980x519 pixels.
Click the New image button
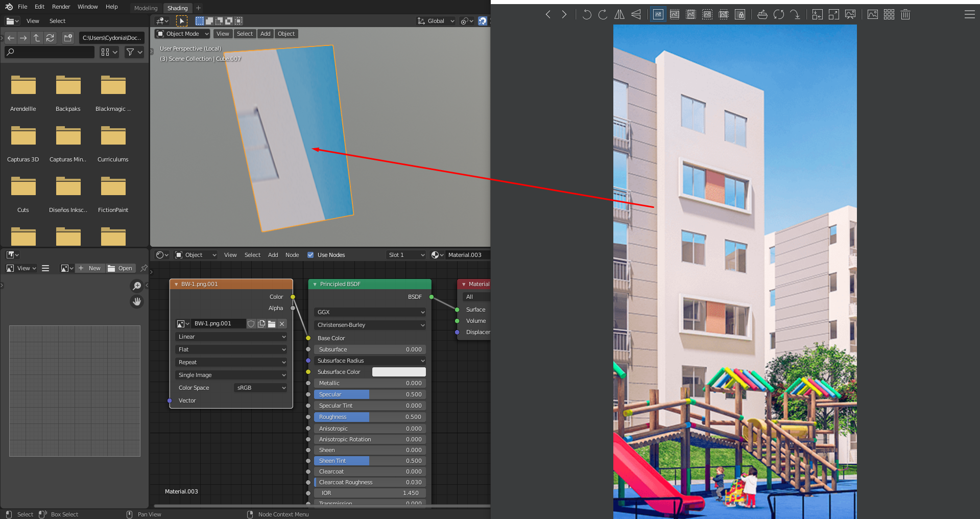coord(90,268)
